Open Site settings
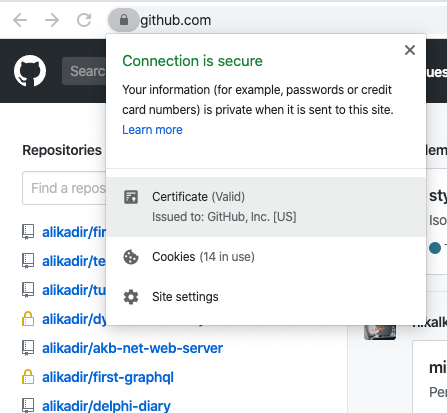The width and height of the screenshot is (447, 413). 266,297
